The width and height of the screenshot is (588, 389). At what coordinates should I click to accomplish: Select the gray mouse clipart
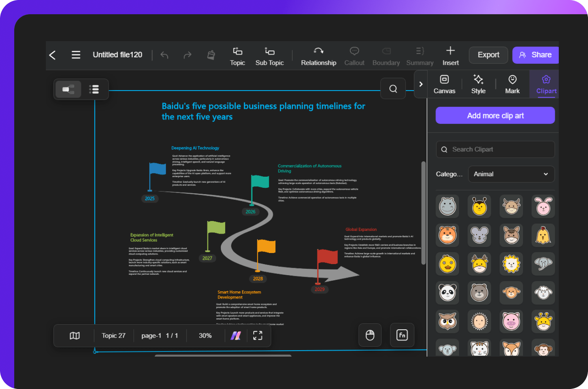tap(479, 235)
